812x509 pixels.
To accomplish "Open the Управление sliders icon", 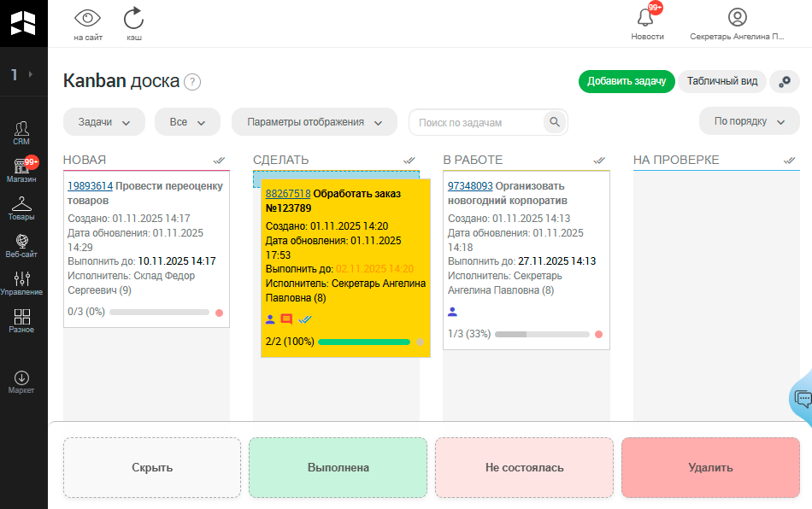I will pos(21,283).
